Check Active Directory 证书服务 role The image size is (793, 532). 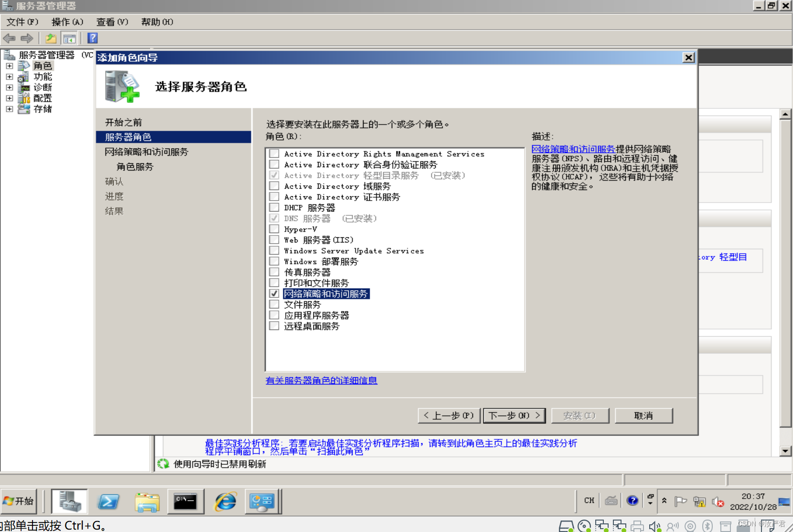point(274,197)
